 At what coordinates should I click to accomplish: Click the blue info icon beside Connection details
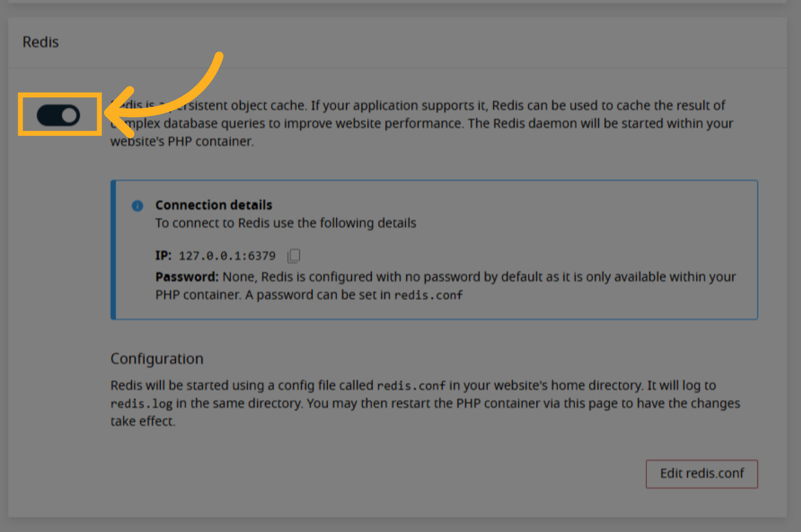click(x=138, y=206)
